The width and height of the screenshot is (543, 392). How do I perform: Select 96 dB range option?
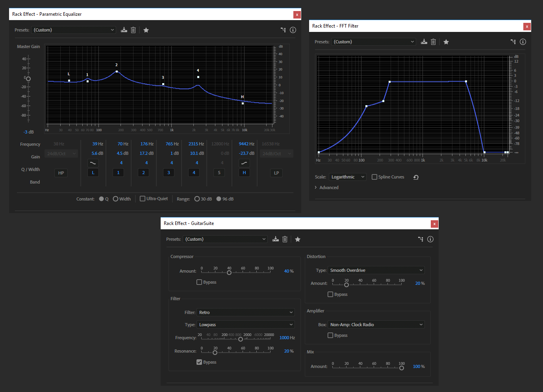click(219, 199)
